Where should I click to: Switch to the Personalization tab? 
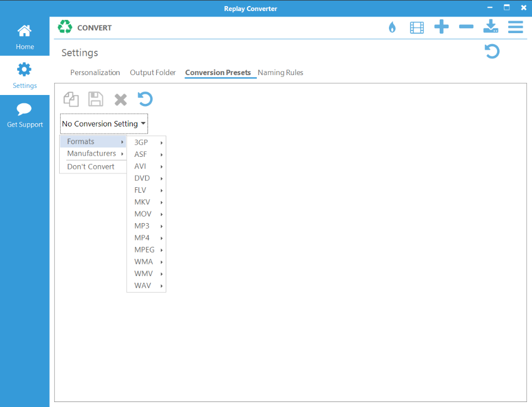coord(95,72)
